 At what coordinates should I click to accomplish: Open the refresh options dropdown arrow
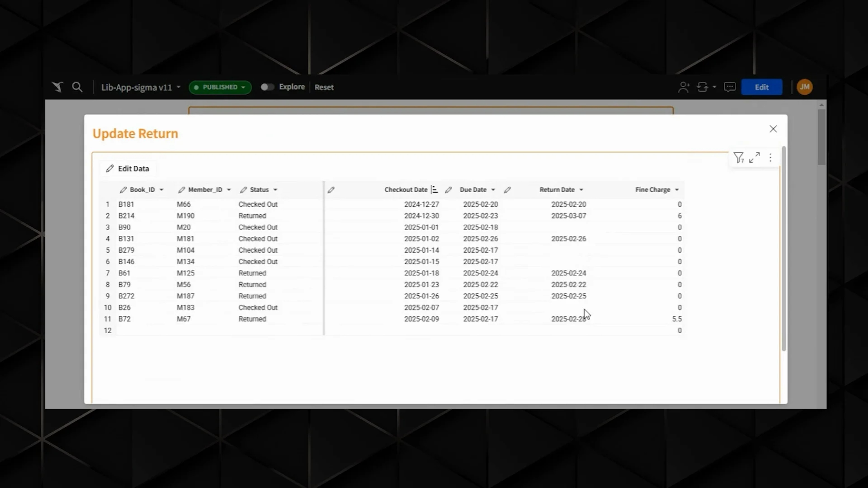(x=714, y=87)
